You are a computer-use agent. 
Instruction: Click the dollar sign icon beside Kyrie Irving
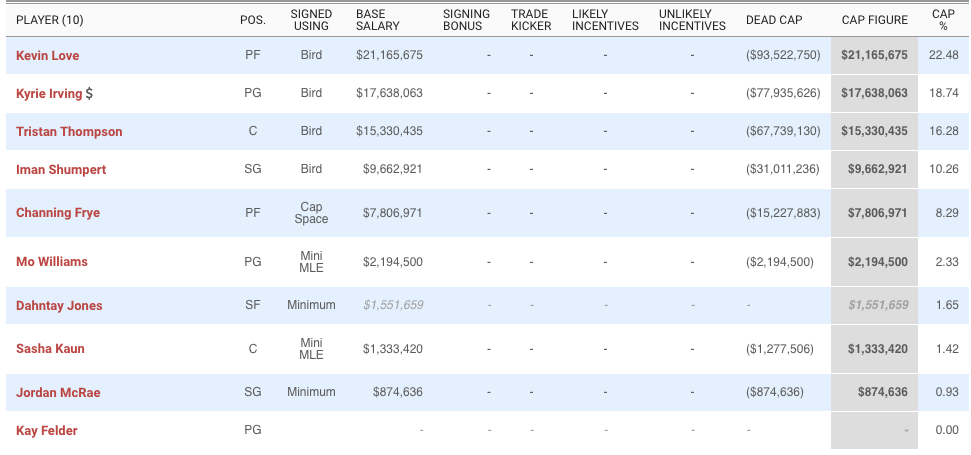point(90,94)
